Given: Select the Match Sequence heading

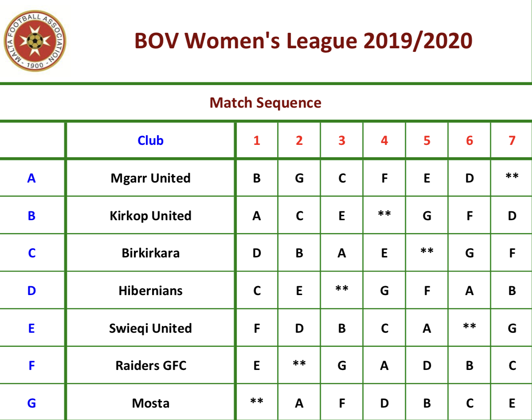Looking at the screenshot, I should (265, 103).
